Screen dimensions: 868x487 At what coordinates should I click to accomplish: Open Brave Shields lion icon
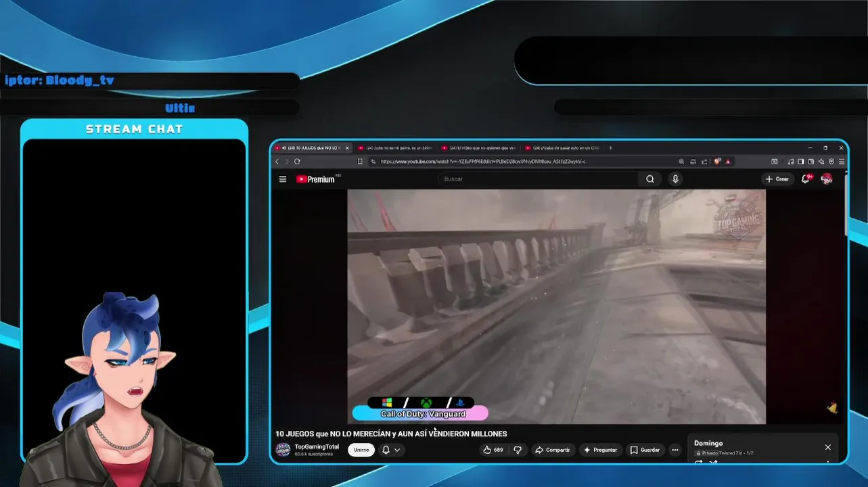click(718, 162)
